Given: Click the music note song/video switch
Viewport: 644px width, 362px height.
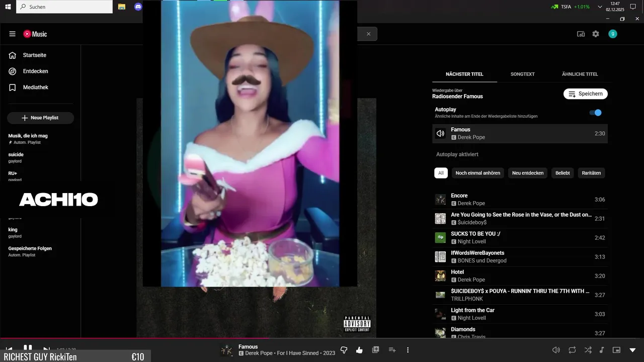Looking at the screenshot, I should click(602, 350).
